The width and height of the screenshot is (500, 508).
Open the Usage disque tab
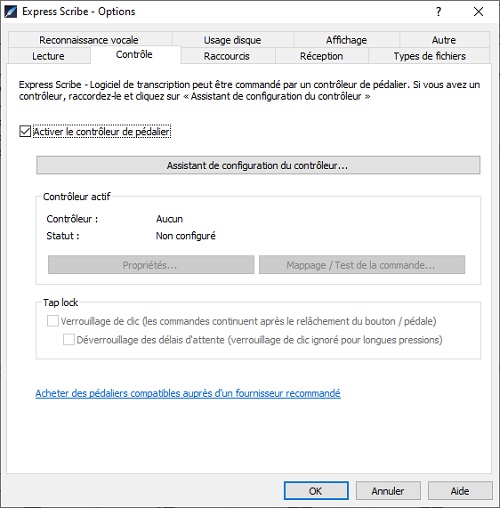232,40
